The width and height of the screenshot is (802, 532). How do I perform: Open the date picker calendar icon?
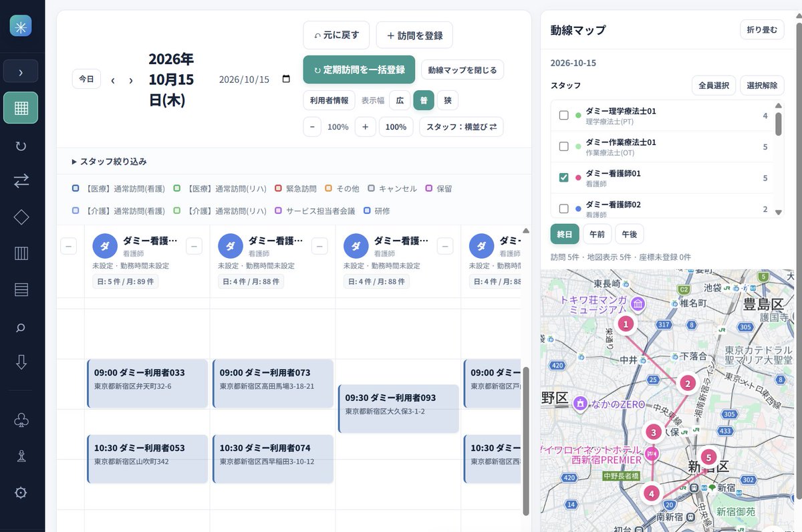click(286, 79)
